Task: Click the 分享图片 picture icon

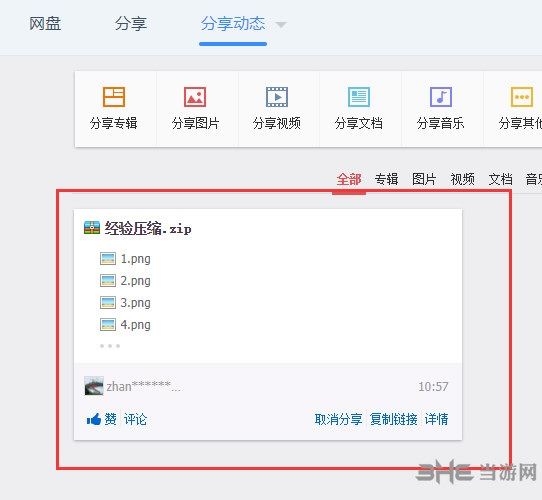Action: click(x=195, y=96)
